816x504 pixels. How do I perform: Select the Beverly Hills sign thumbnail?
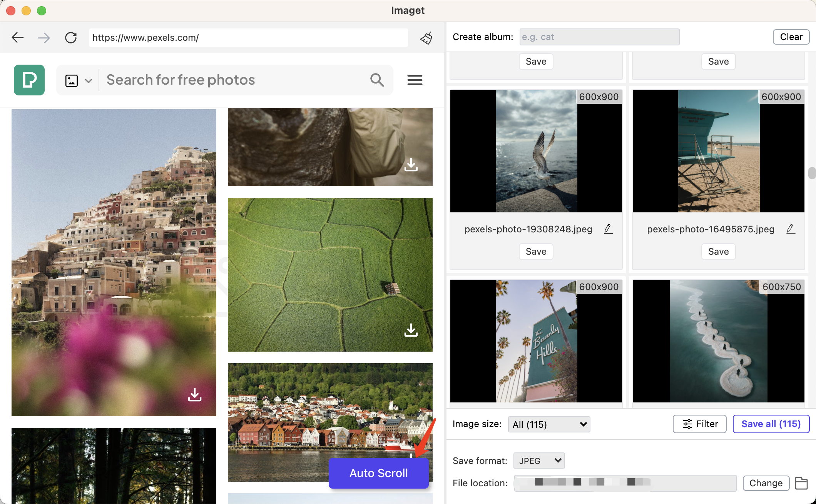tap(536, 341)
